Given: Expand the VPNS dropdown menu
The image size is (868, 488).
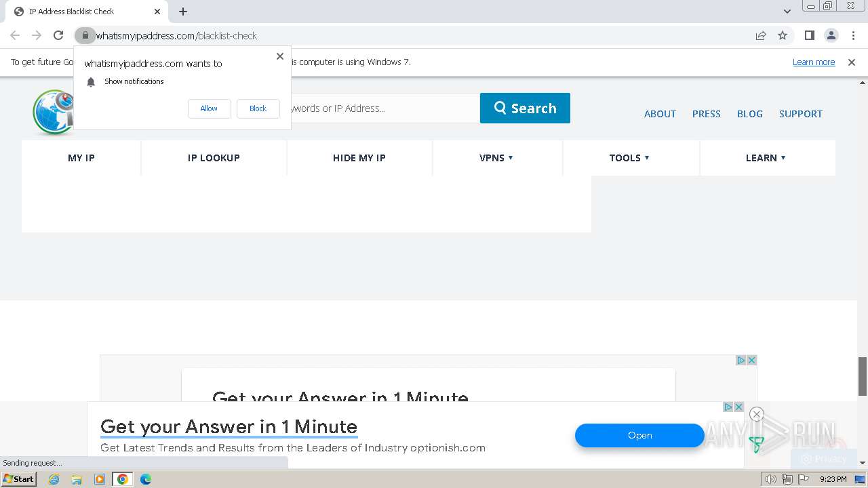Looking at the screenshot, I should [496, 158].
